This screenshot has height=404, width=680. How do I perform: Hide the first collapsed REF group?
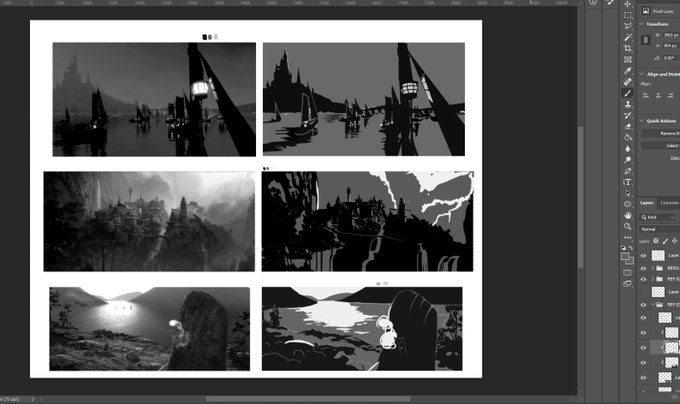[644, 268]
